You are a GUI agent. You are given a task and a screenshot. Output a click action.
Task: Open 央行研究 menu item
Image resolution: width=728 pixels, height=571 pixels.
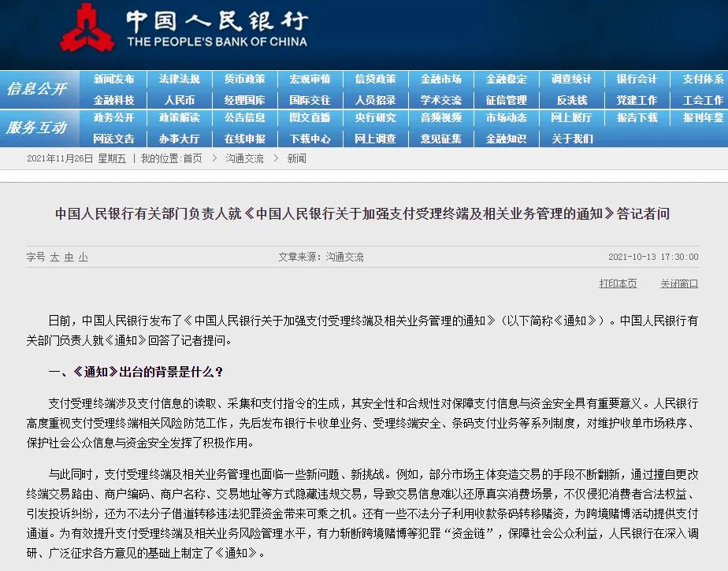[x=376, y=118]
